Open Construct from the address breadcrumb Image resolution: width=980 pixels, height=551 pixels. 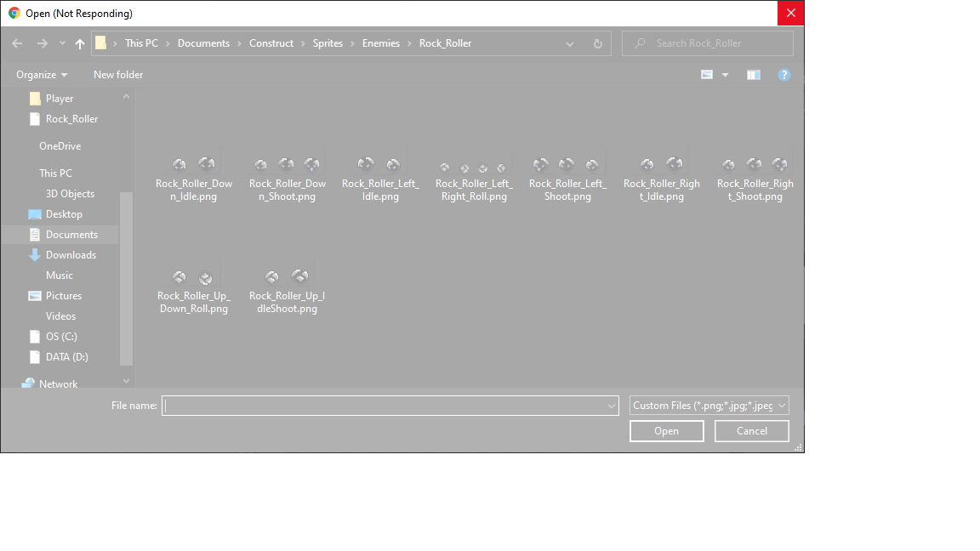pos(271,43)
